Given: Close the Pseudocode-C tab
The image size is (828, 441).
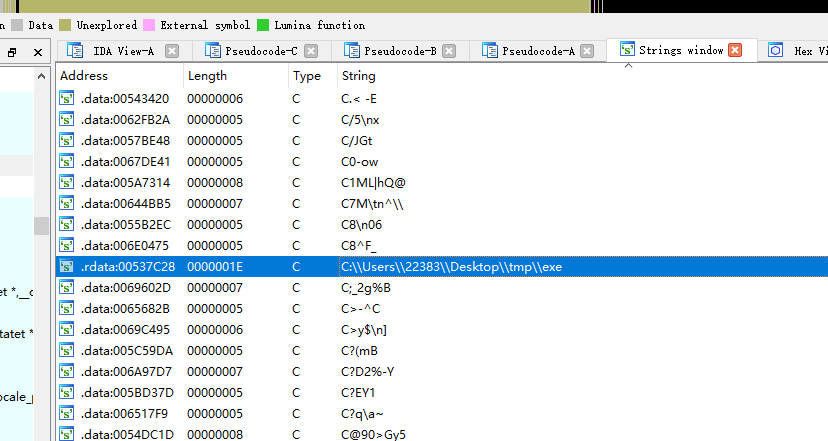Looking at the screenshot, I should point(311,51).
